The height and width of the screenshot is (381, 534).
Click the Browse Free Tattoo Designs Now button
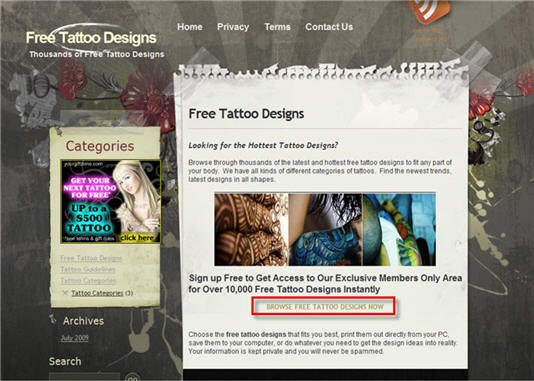click(324, 306)
